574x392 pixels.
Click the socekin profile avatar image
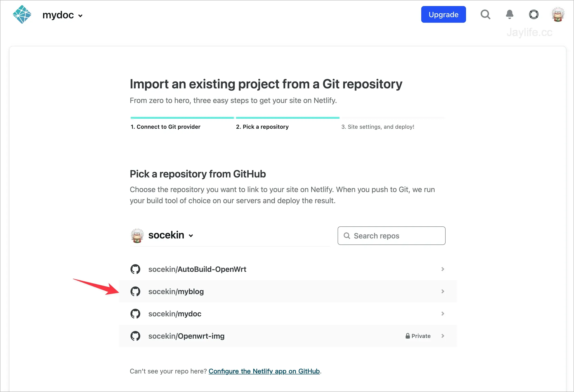[137, 235]
